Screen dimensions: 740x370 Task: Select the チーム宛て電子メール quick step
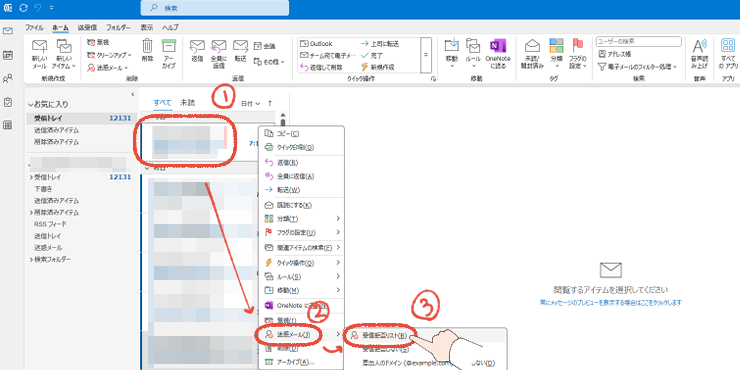328,55
